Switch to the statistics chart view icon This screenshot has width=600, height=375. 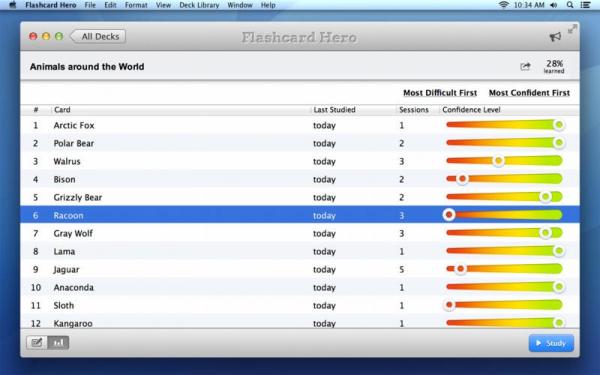pos(58,342)
